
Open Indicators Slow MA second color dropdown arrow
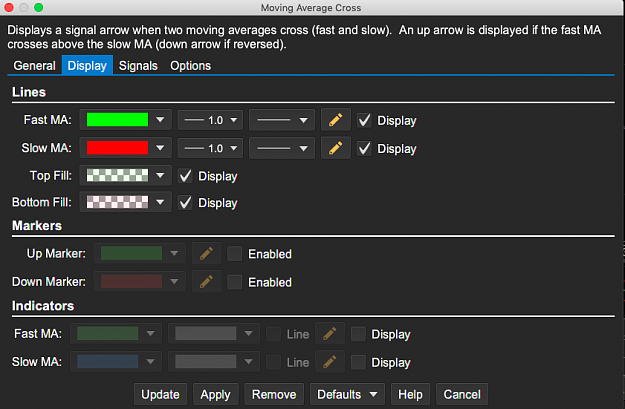tap(248, 362)
